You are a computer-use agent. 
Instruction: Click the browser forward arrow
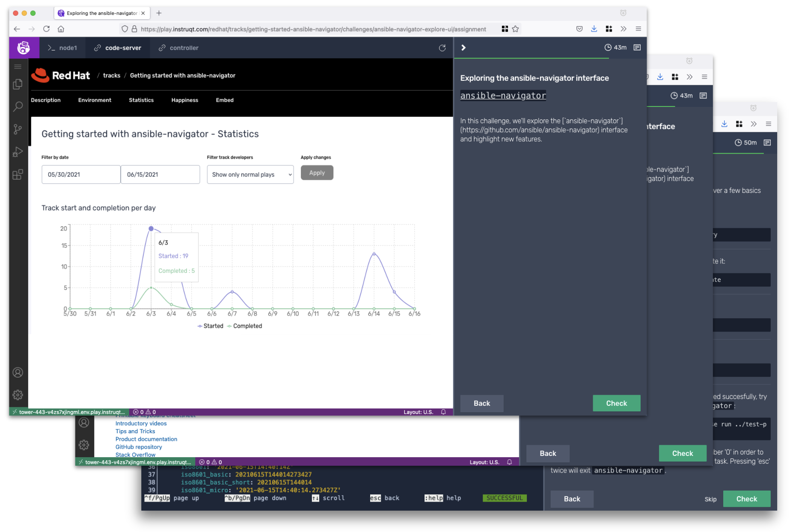[32, 29]
